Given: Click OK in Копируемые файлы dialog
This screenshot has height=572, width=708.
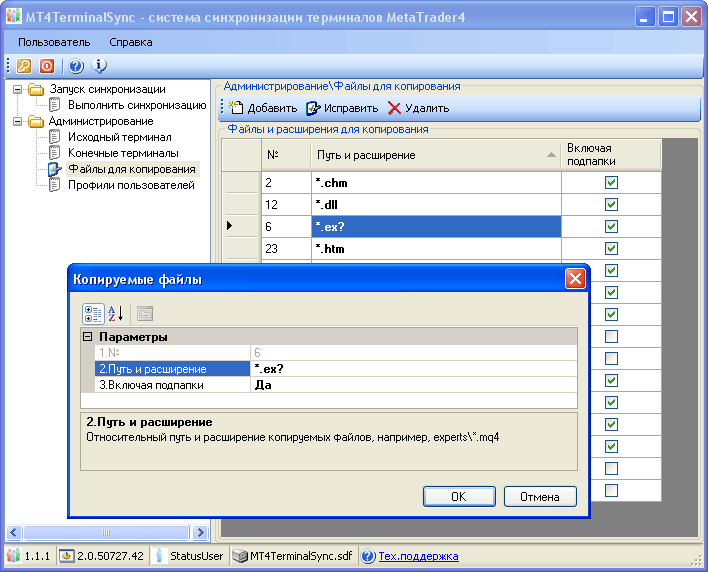Looking at the screenshot, I should click(x=459, y=497).
